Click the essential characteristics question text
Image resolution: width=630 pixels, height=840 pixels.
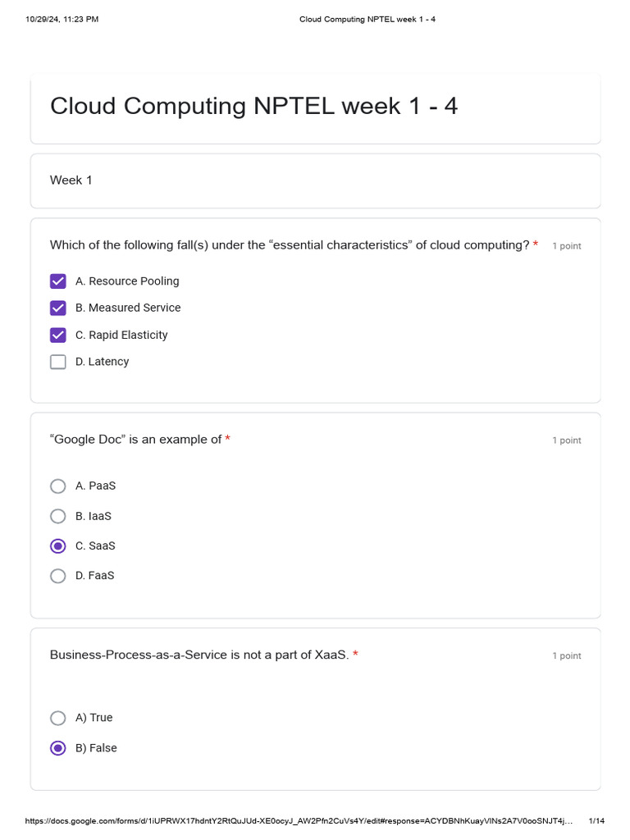[x=290, y=245]
